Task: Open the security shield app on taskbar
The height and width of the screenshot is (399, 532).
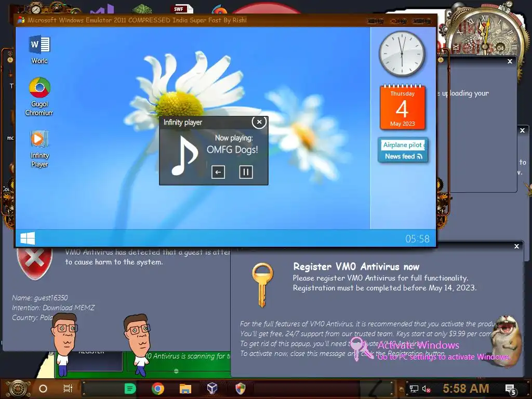Action: pyautogui.click(x=240, y=389)
